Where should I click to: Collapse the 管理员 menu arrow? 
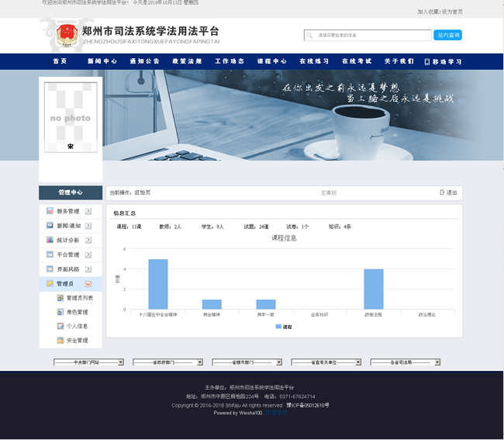tap(88, 284)
